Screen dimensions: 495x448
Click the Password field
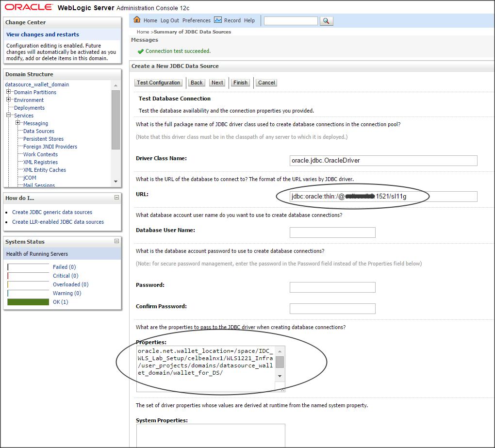click(x=332, y=287)
